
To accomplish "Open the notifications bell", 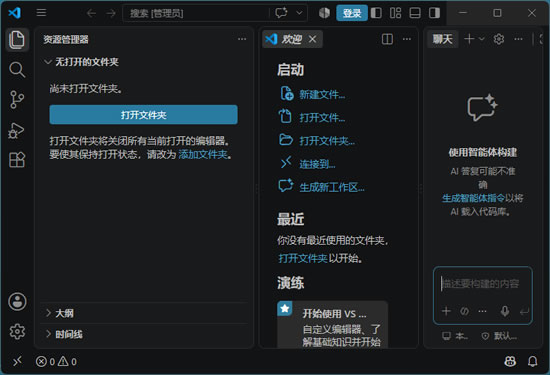I will tap(532, 361).
